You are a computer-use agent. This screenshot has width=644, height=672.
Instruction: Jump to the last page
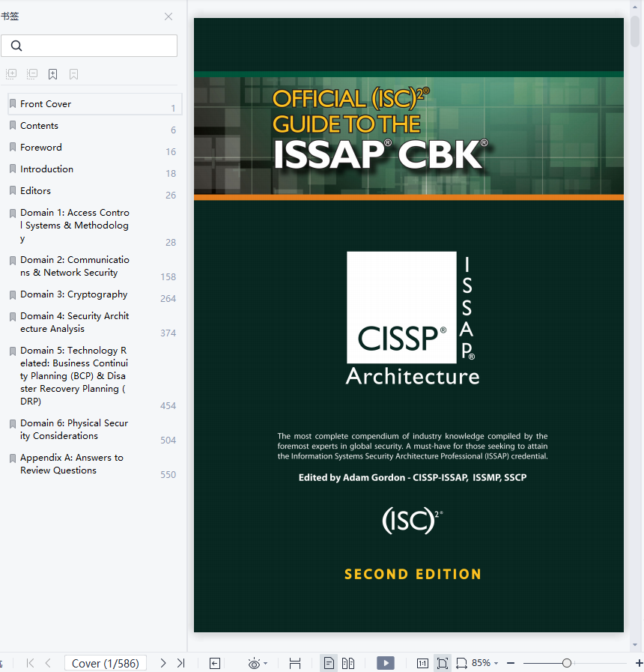[x=180, y=663]
